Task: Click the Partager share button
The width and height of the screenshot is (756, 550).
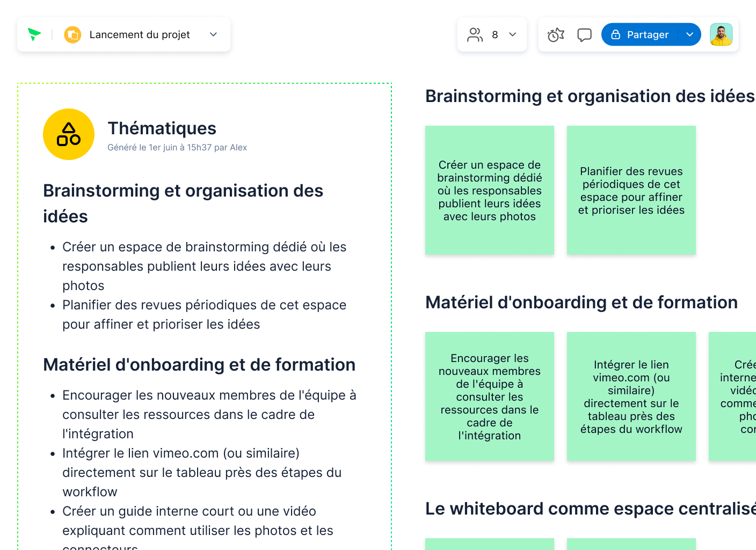Action: pos(639,34)
